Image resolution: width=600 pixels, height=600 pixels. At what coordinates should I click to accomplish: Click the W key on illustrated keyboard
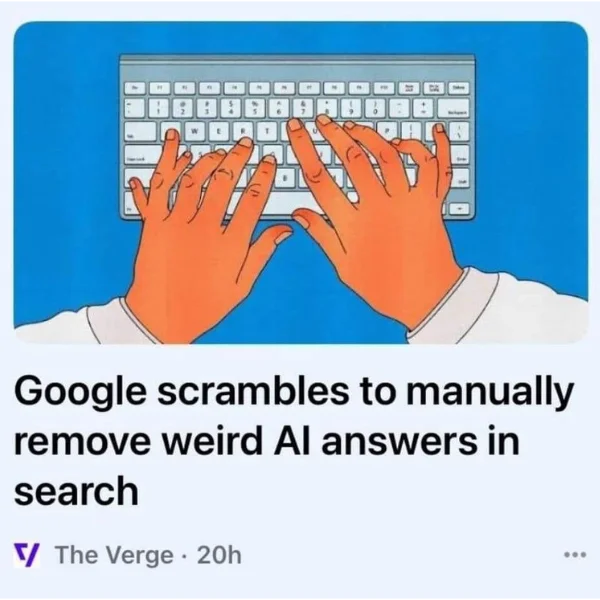[194, 131]
